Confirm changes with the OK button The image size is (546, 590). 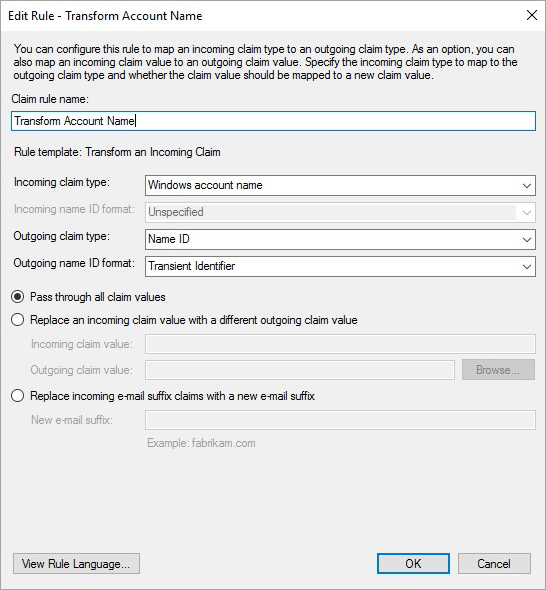[x=413, y=563]
